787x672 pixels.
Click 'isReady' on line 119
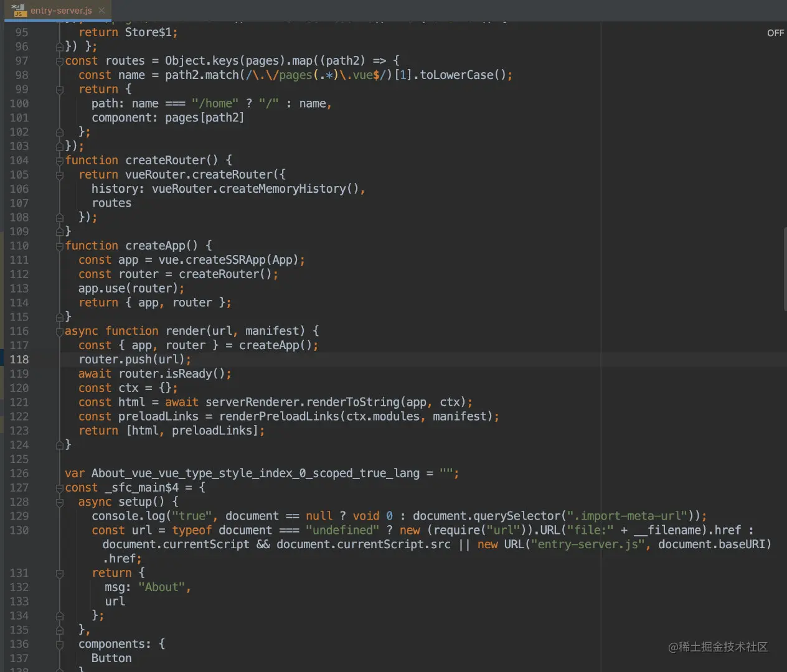tap(189, 374)
